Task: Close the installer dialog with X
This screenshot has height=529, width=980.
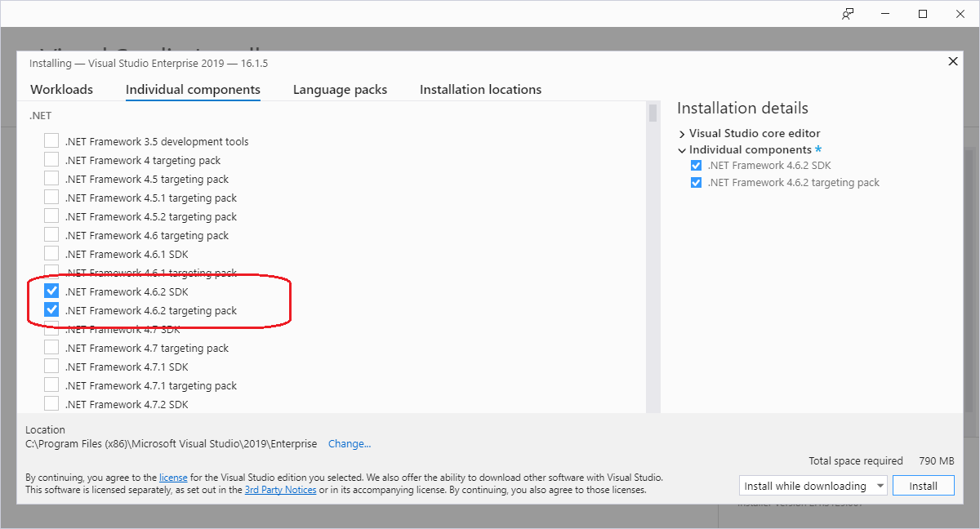Action: (952, 61)
